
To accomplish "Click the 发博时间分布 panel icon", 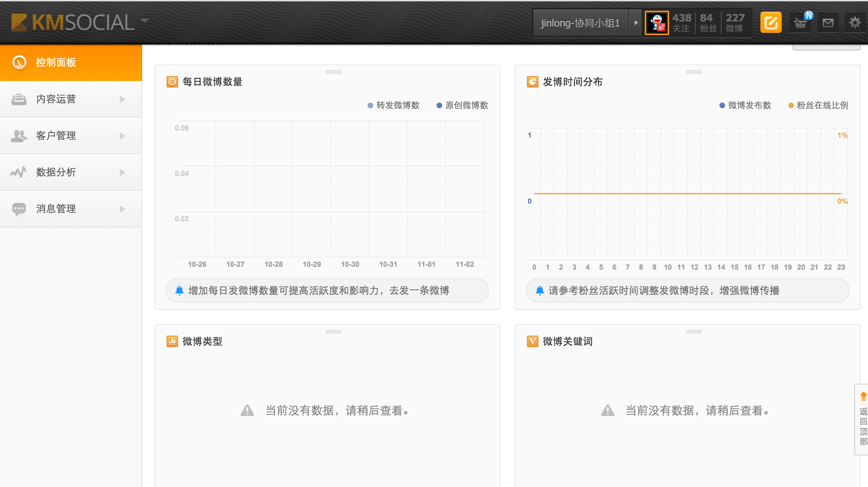I will (x=533, y=82).
